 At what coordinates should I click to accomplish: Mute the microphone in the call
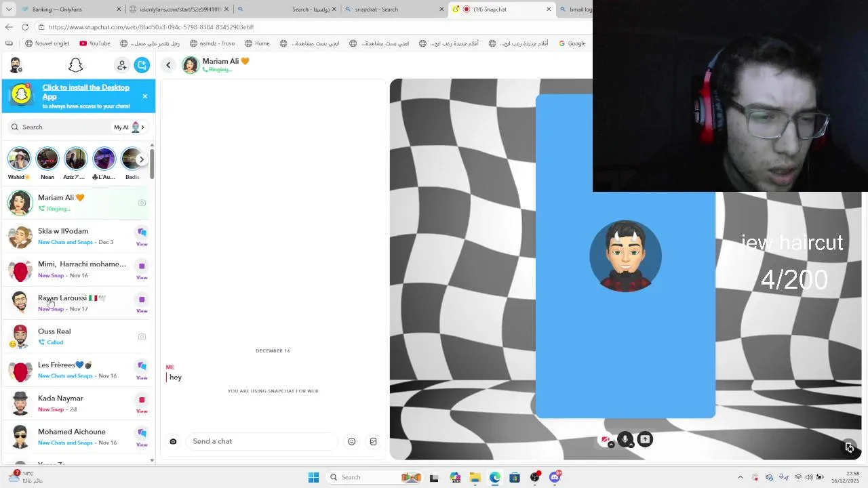pos(625,439)
